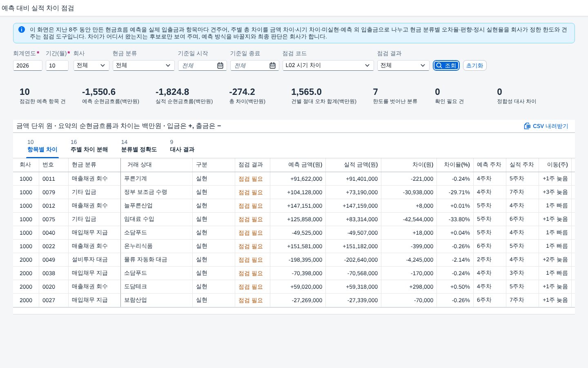Click the 거래 상대 column header
Image resolution: width=588 pixels, height=368 pixels.
point(157,165)
